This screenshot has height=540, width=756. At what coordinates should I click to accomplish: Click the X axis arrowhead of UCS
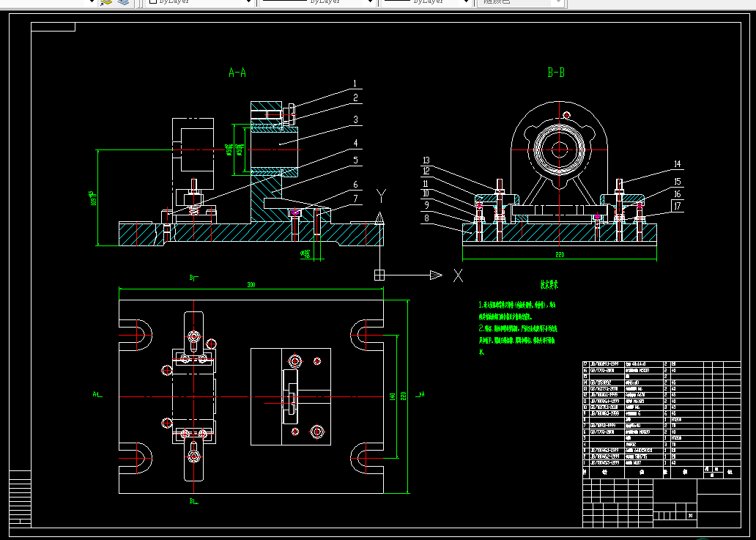point(436,275)
